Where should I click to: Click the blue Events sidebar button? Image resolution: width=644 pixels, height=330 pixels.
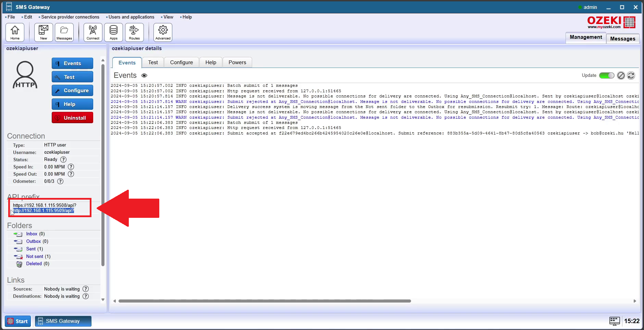72,63
